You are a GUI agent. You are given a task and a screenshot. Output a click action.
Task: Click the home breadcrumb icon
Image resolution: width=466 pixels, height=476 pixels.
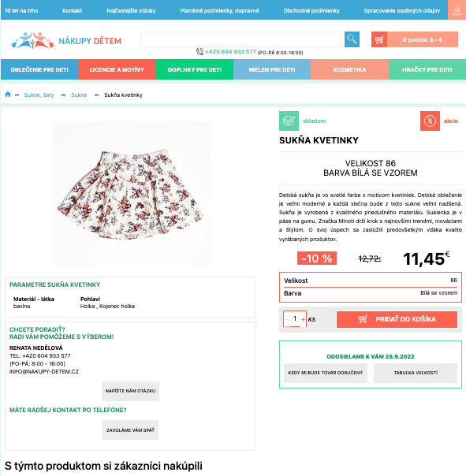pyautogui.click(x=8, y=95)
